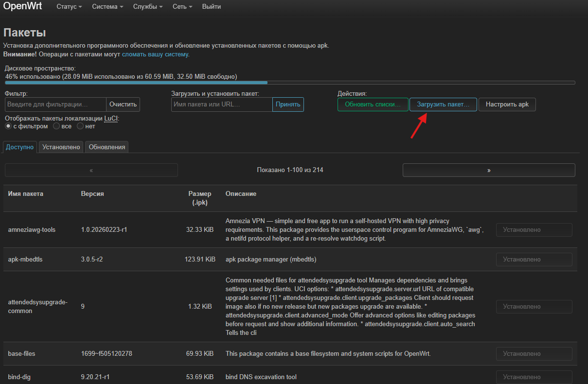Click the OpenWrt brand logo
Image resolution: width=588 pixels, height=384 pixels.
[22, 6]
